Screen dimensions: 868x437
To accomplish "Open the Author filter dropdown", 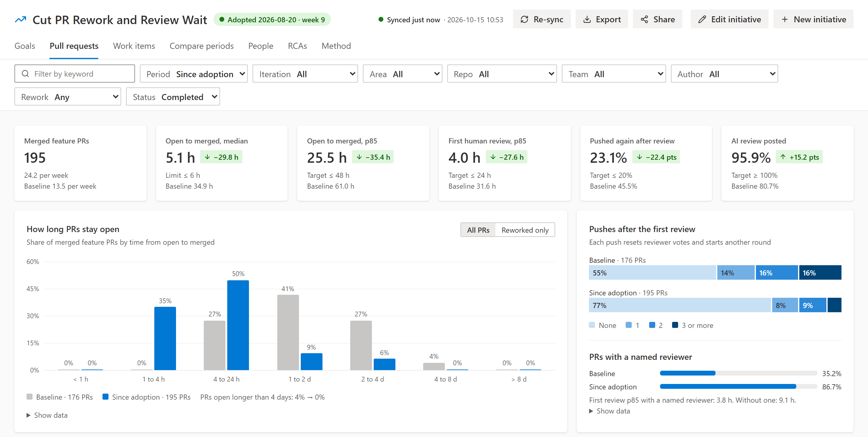I will 724,74.
